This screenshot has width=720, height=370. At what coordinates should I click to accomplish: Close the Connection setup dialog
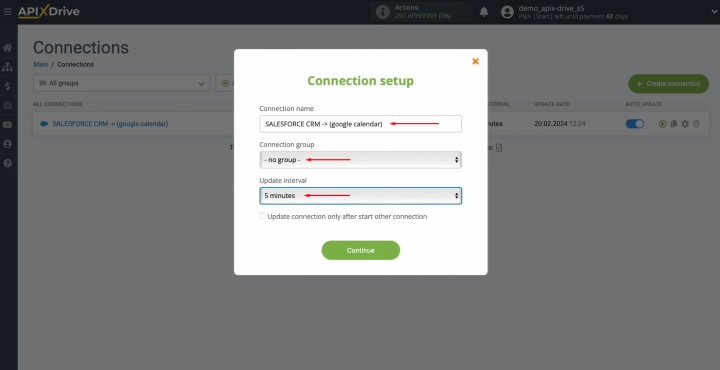pyautogui.click(x=475, y=61)
